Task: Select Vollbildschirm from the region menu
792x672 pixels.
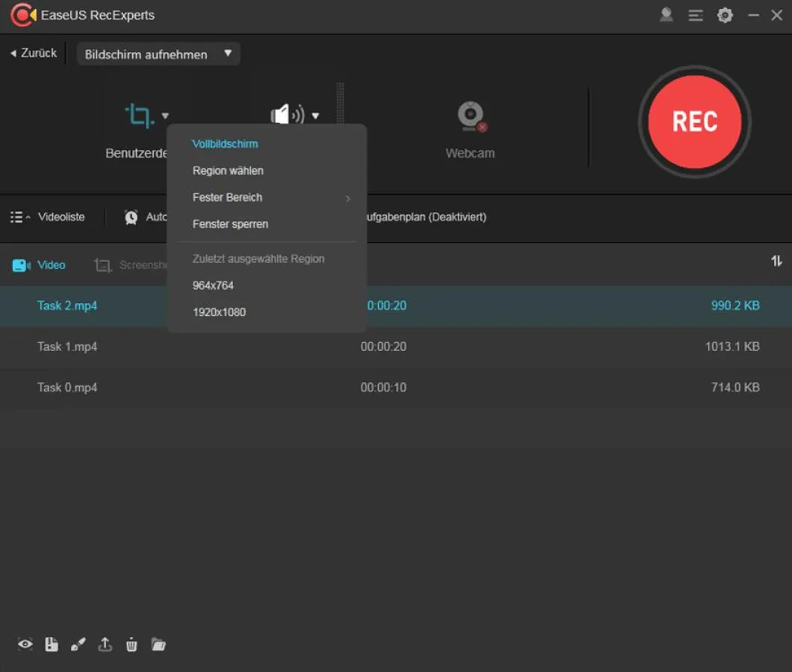Action: (225, 144)
